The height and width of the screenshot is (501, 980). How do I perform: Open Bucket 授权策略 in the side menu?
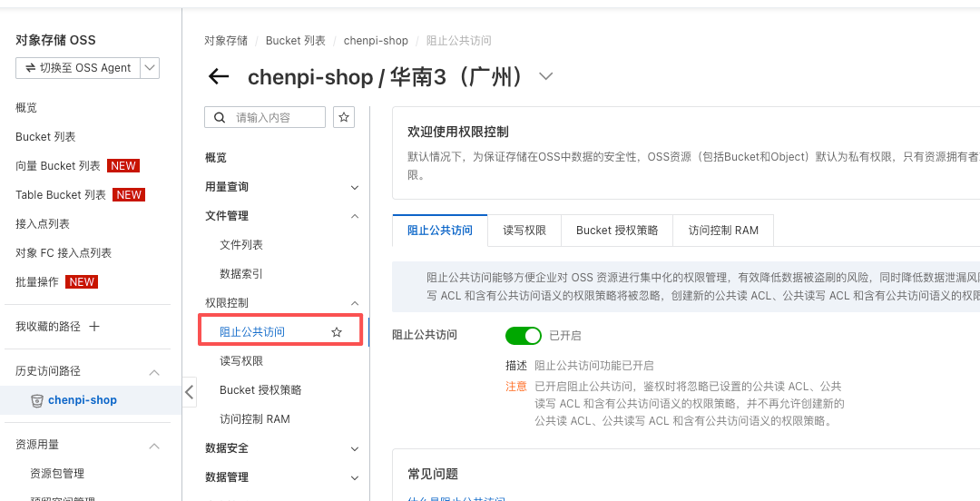coord(260,389)
